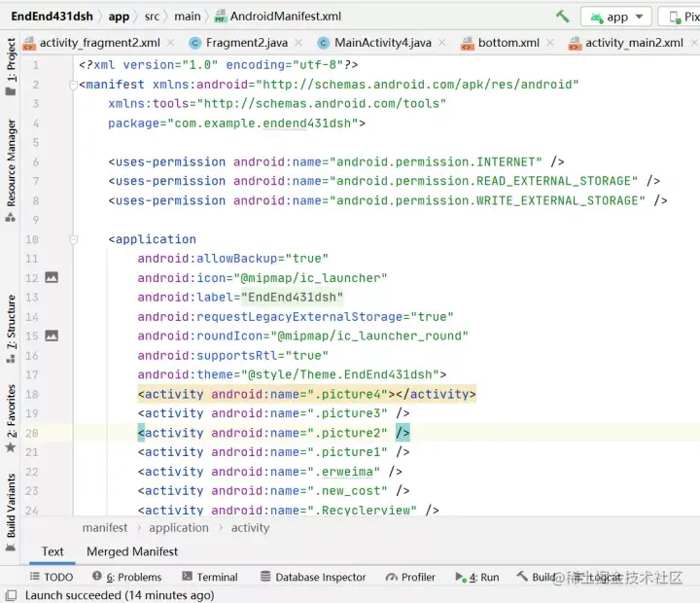The width and height of the screenshot is (700, 603).
Task: Open the app run configuration dropdown
Action: [616, 17]
